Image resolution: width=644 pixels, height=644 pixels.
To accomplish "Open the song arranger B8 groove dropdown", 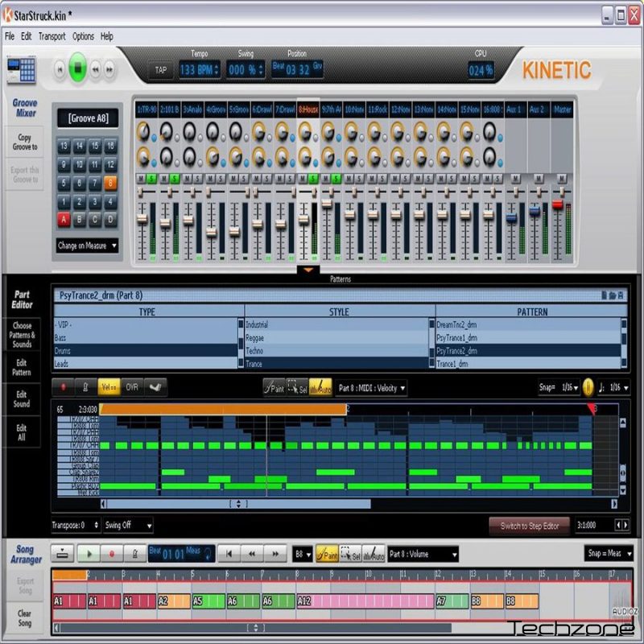I will point(303,554).
